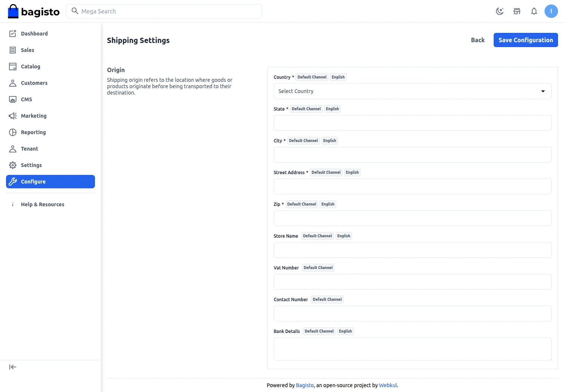
Task: Click the bagisto logo
Action: (34, 11)
